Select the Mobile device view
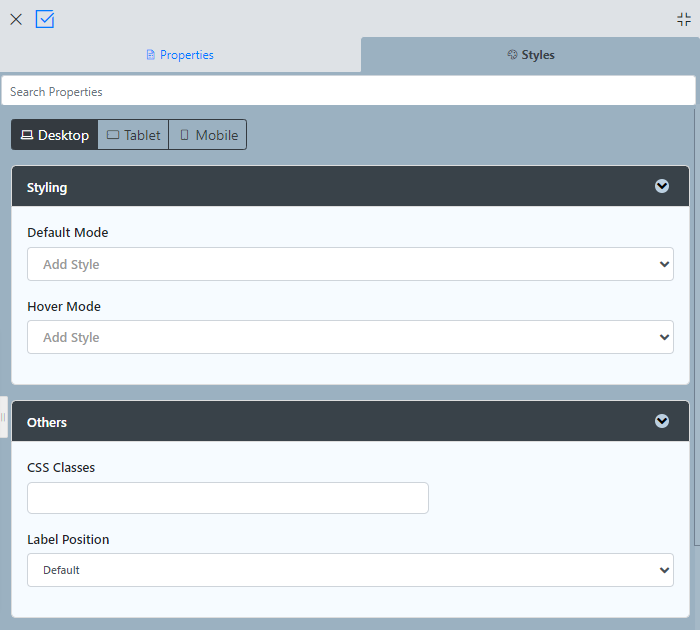Image resolution: width=700 pixels, height=630 pixels. pyautogui.click(x=208, y=135)
